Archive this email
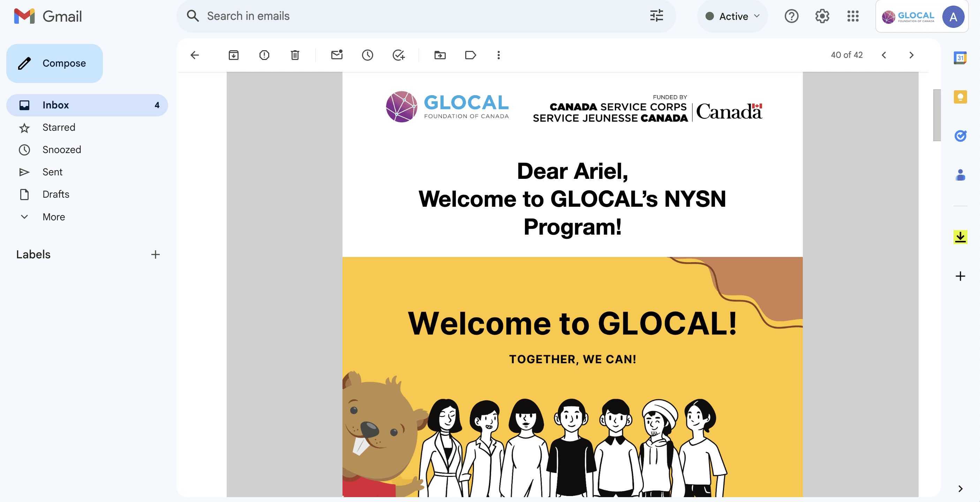980x502 pixels. (x=233, y=55)
